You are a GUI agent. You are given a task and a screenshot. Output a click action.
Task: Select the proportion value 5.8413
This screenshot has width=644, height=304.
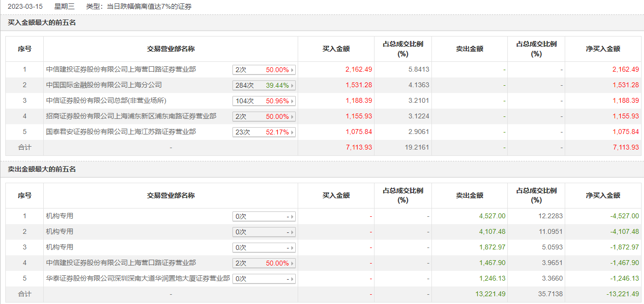418,70
